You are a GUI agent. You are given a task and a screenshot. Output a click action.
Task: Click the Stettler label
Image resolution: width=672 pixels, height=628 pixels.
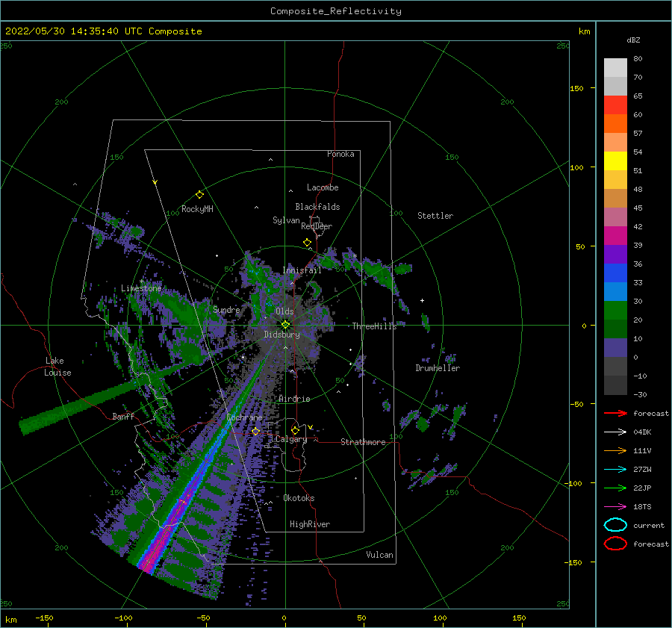(x=435, y=216)
